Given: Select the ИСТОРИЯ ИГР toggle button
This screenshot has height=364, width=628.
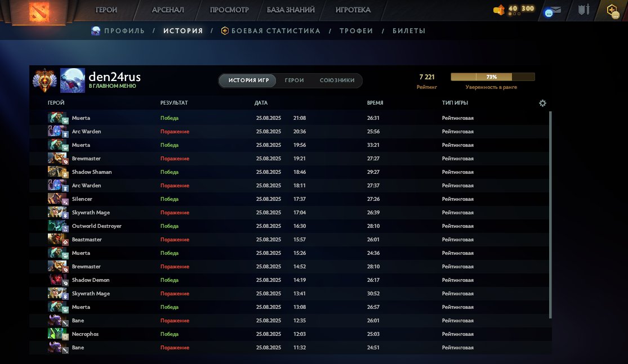Looking at the screenshot, I should point(248,80).
